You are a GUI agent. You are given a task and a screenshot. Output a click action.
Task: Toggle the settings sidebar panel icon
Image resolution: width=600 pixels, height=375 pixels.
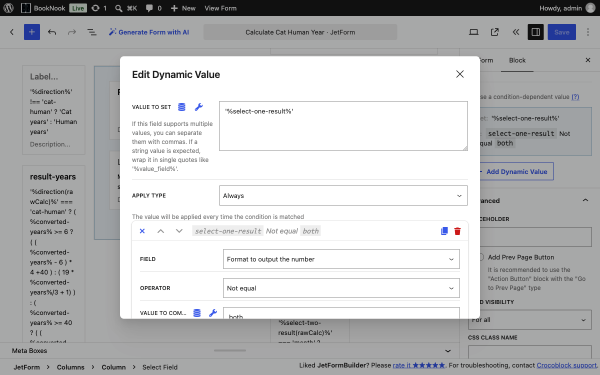(x=536, y=32)
